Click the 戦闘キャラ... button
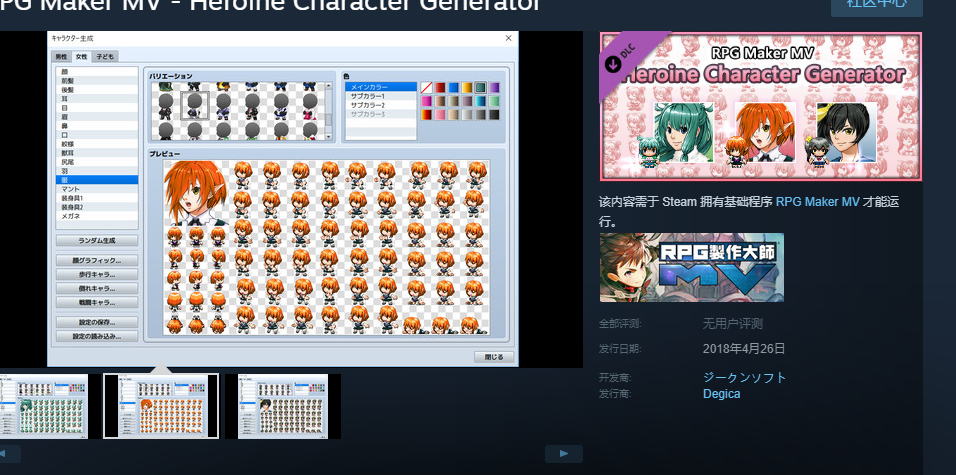956x475 pixels. point(97,302)
